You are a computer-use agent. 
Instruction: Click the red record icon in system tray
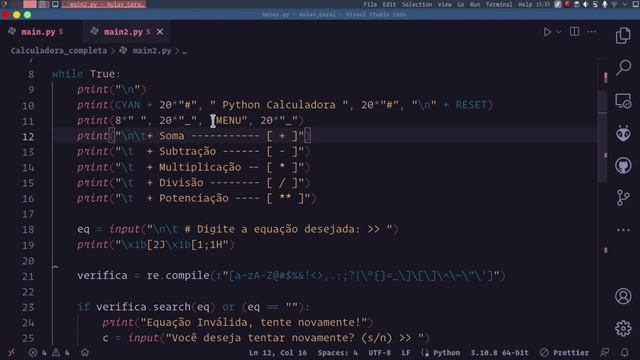pyautogui.click(x=567, y=4)
